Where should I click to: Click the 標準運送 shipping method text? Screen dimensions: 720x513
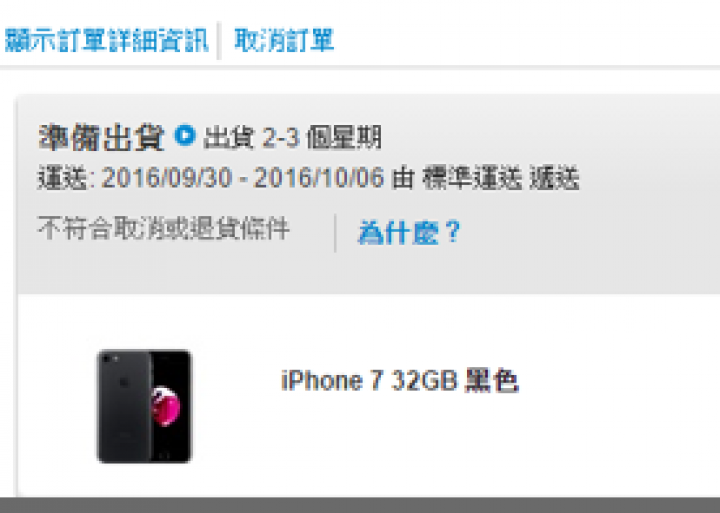point(472,179)
